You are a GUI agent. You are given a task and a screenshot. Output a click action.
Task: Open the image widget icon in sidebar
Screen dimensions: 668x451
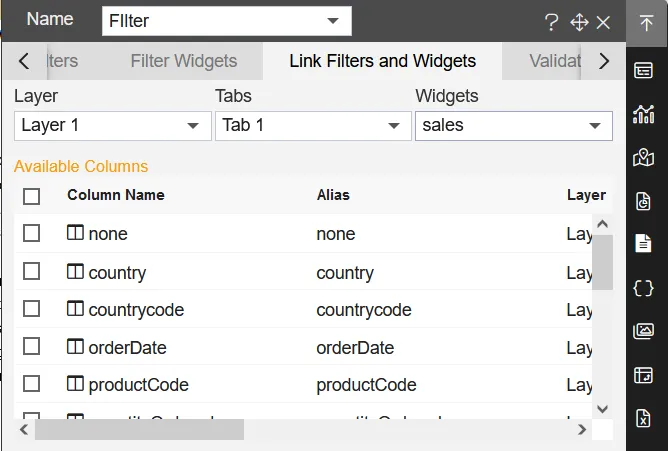pos(644,331)
